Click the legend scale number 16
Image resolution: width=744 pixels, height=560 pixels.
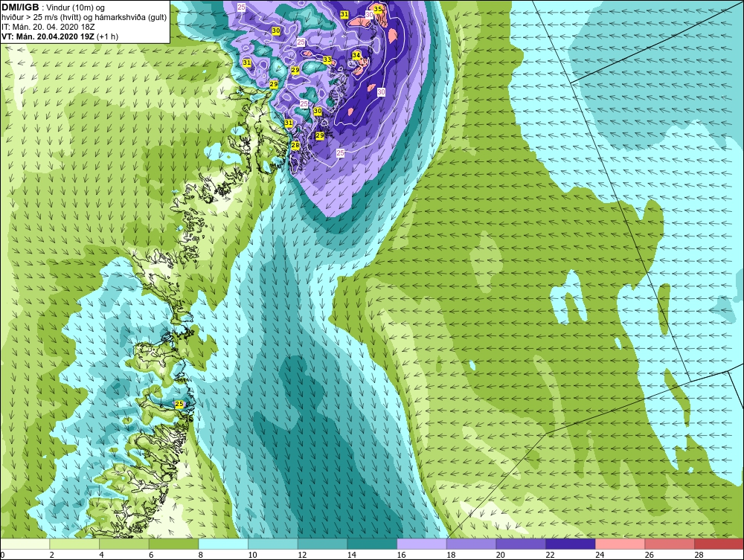coord(402,555)
